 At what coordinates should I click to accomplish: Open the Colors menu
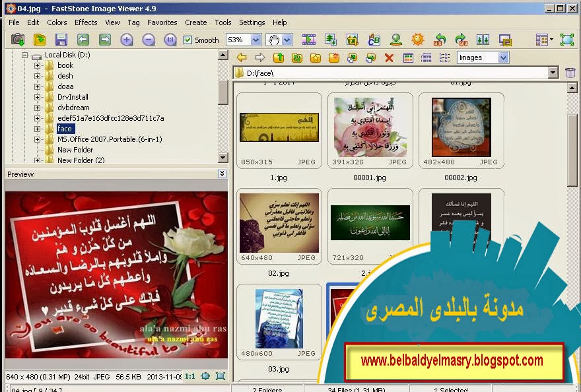[x=57, y=22]
